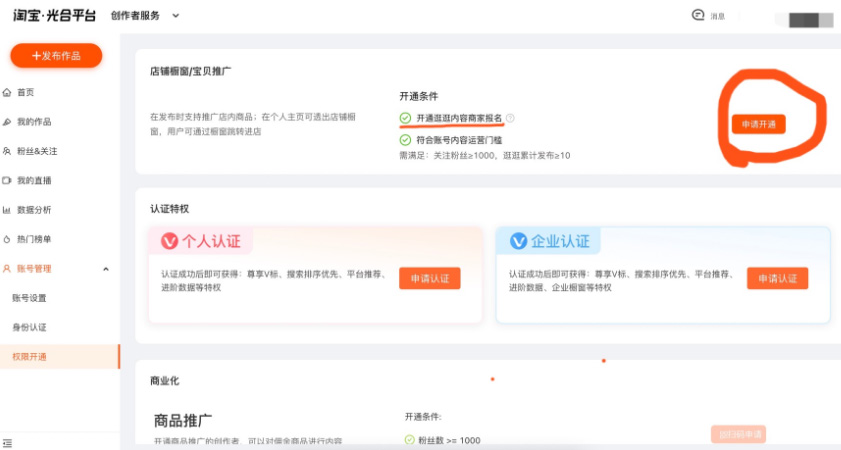Click green check next to 符合账号内容运营门槛
The height and width of the screenshot is (450, 841).
(405, 140)
